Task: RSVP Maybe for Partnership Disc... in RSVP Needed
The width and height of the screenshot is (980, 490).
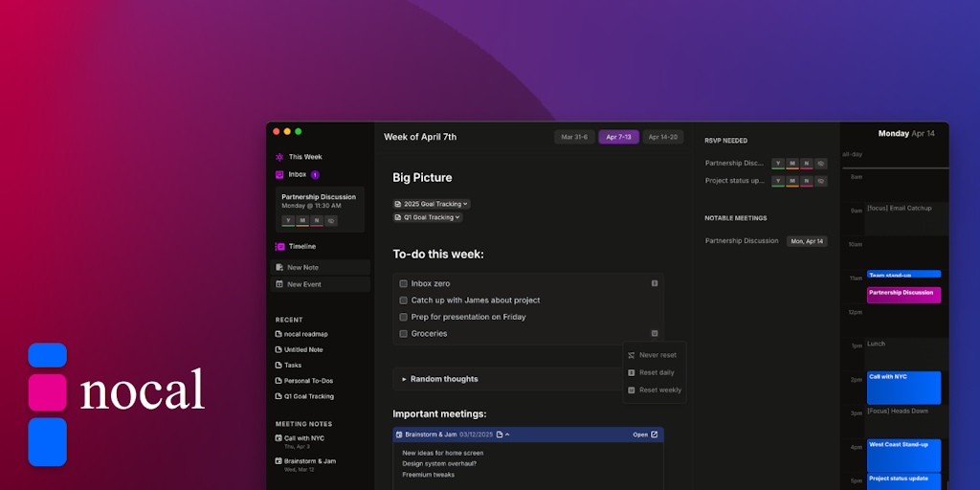Action: pos(792,164)
